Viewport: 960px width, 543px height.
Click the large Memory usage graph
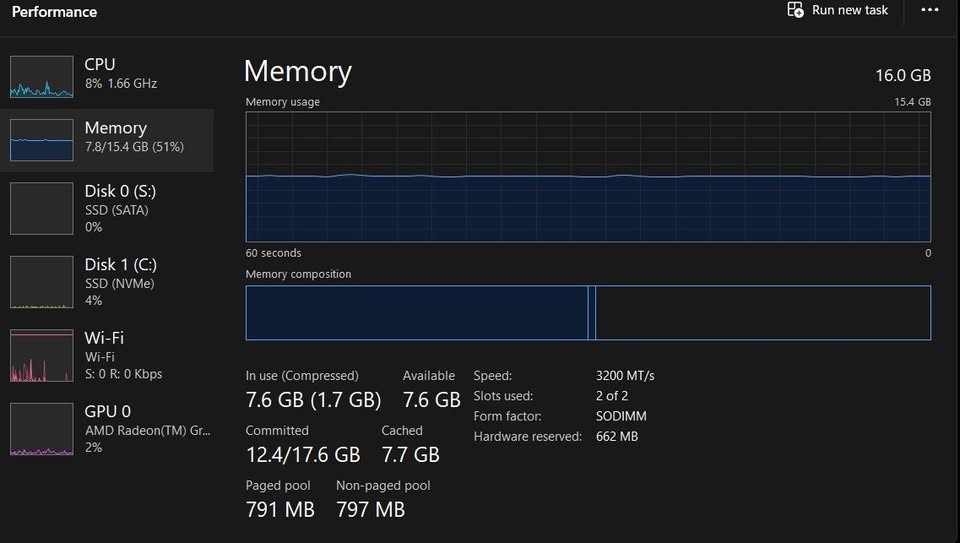pos(588,176)
